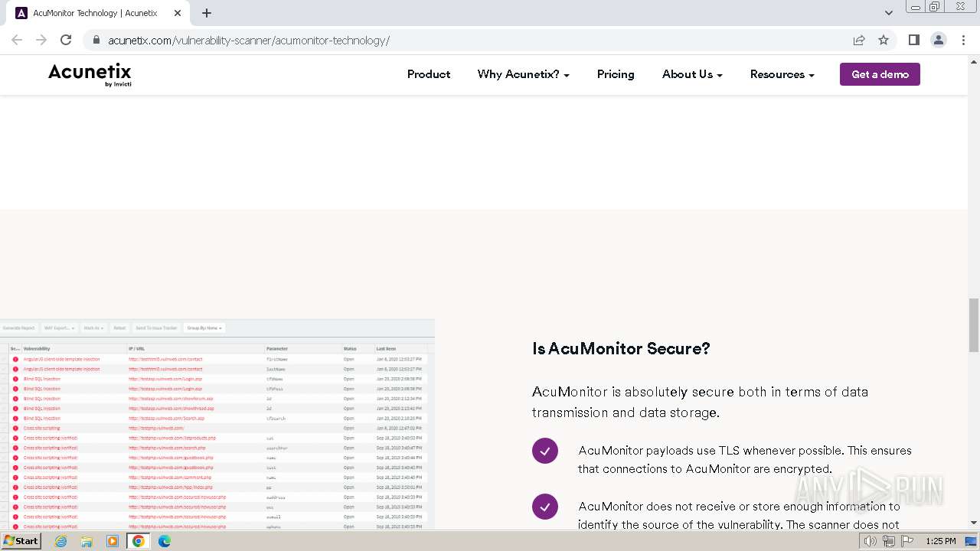
Task: Click the scrollbar down arrow
Action: point(974,523)
